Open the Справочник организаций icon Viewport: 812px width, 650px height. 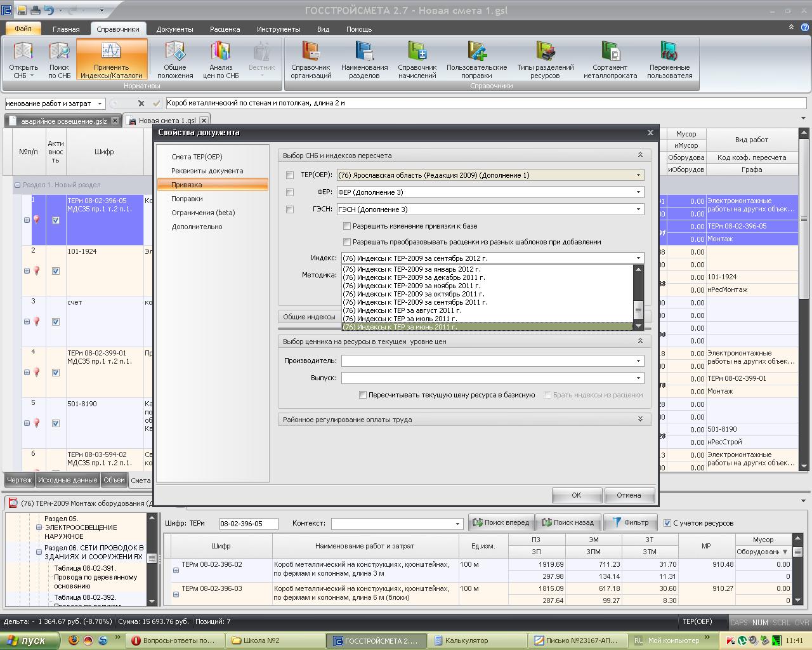[x=311, y=60]
